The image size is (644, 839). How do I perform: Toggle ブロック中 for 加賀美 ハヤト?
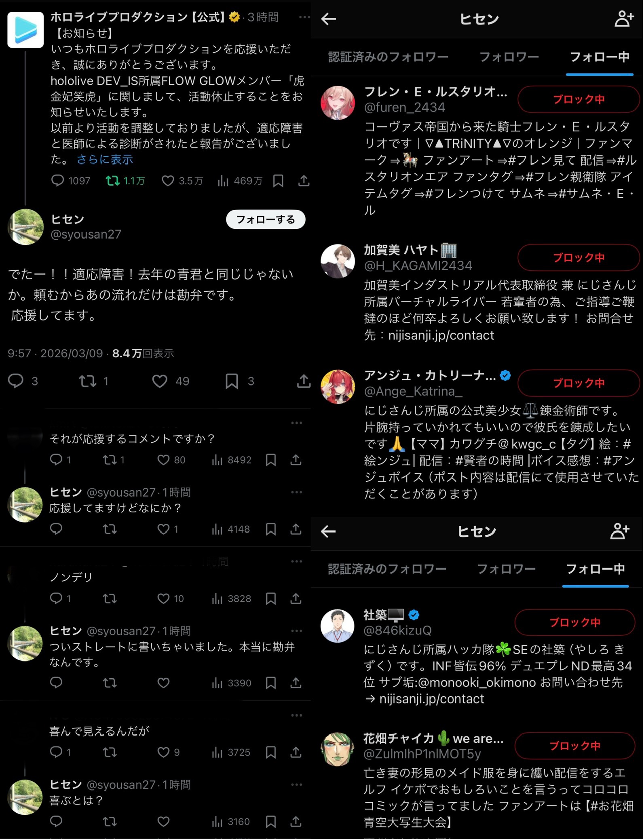(x=579, y=257)
